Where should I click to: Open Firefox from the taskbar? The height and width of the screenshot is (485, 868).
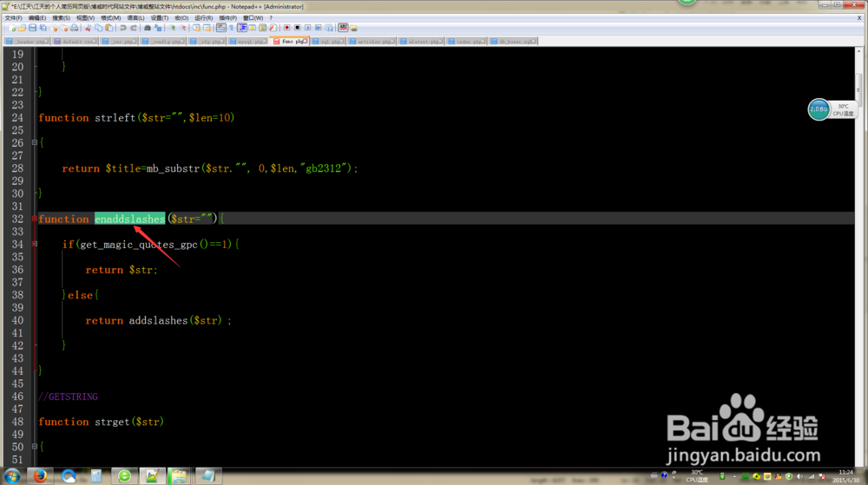click(x=40, y=476)
